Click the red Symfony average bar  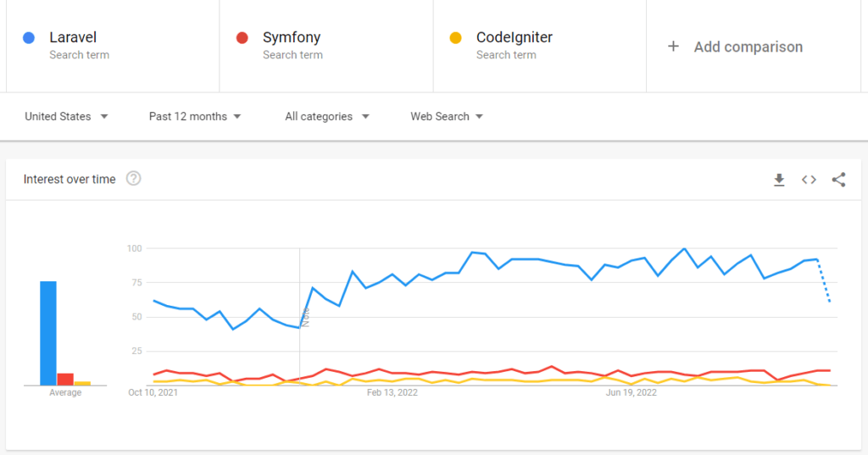[x=65, y=379]
